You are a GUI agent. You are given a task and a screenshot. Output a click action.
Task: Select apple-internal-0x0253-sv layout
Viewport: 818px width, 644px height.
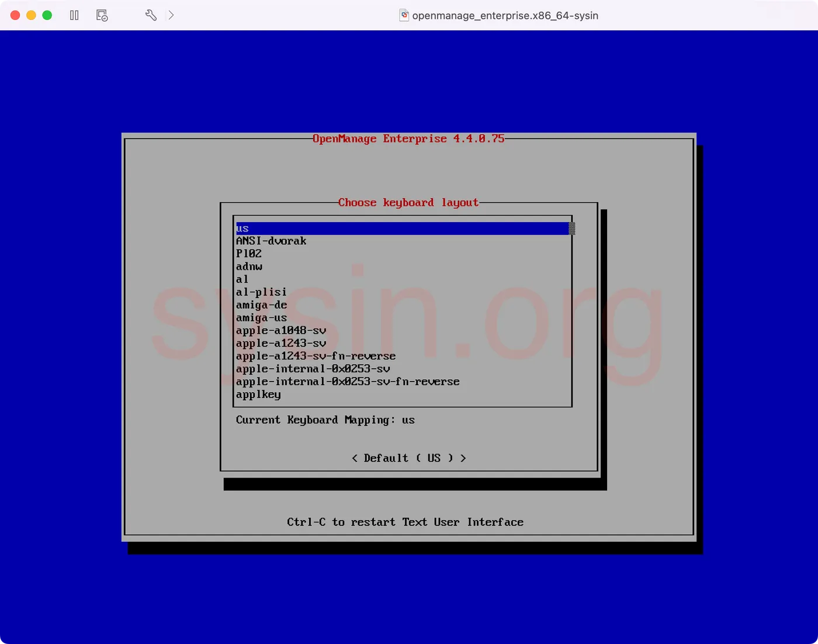(x=402, y=369)
